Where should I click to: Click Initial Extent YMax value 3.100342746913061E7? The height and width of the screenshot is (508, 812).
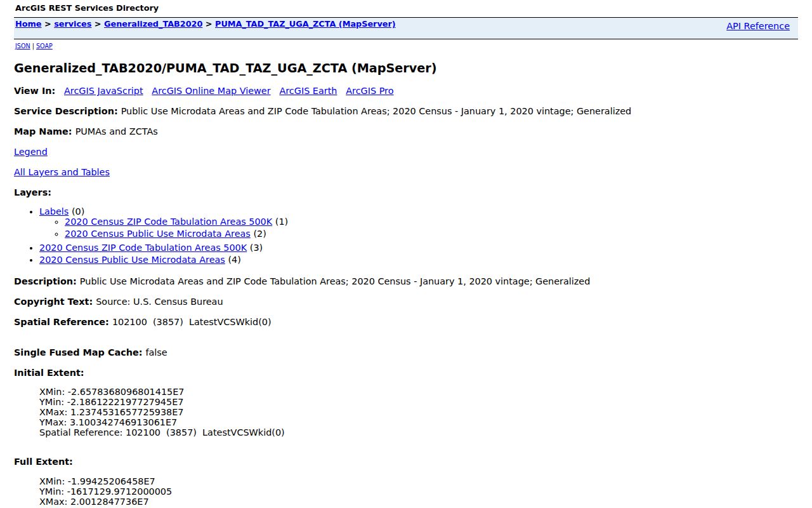click(x=123, y=422)
